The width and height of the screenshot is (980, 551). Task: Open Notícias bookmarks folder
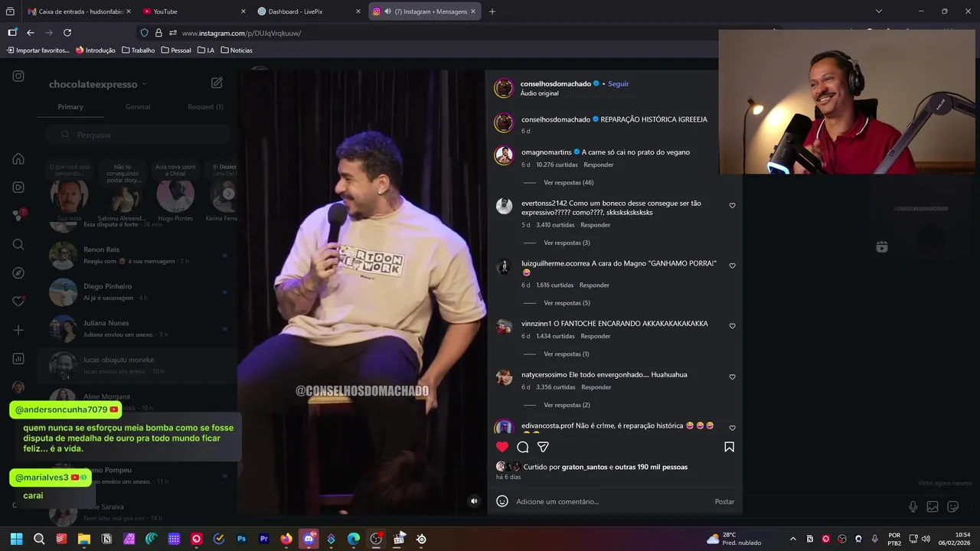[236, 51]
